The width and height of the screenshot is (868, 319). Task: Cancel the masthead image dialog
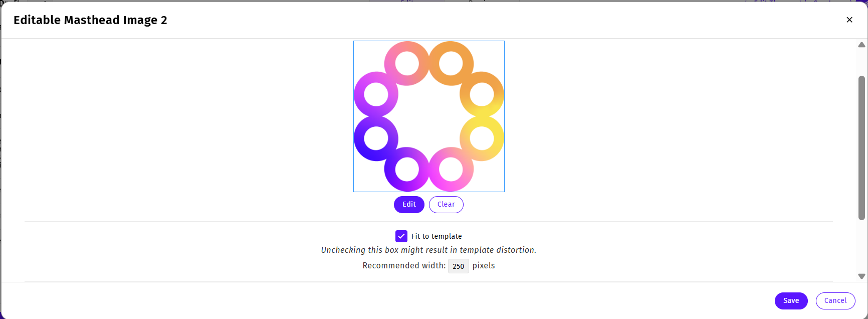coord(835,301)
